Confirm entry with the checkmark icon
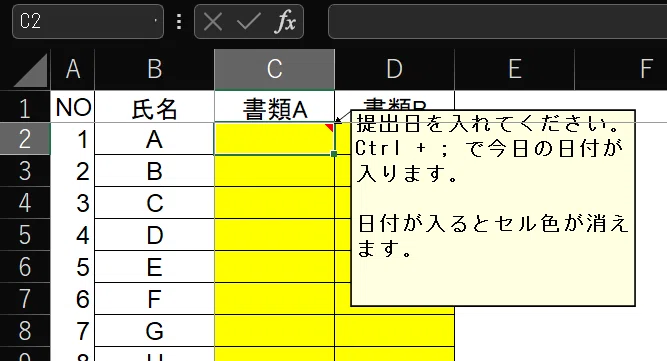Screen dimensions: 667x361 (x=248, y=21)
